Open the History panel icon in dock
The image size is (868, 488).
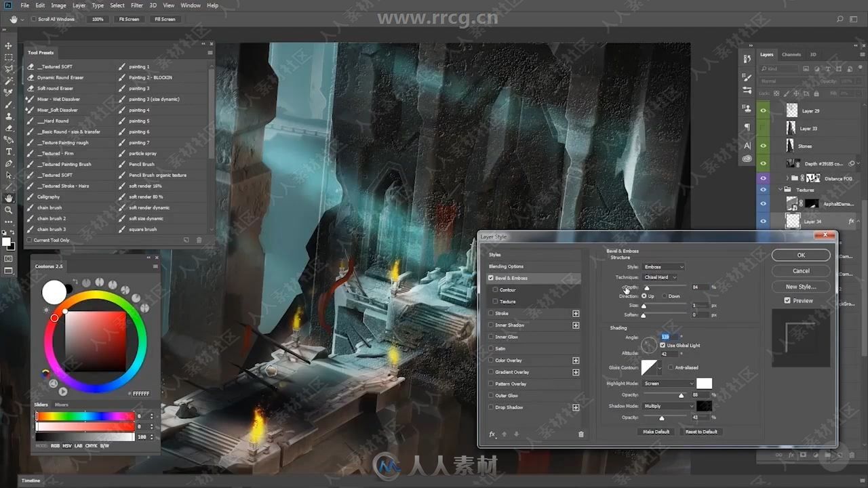click(747, 59)
